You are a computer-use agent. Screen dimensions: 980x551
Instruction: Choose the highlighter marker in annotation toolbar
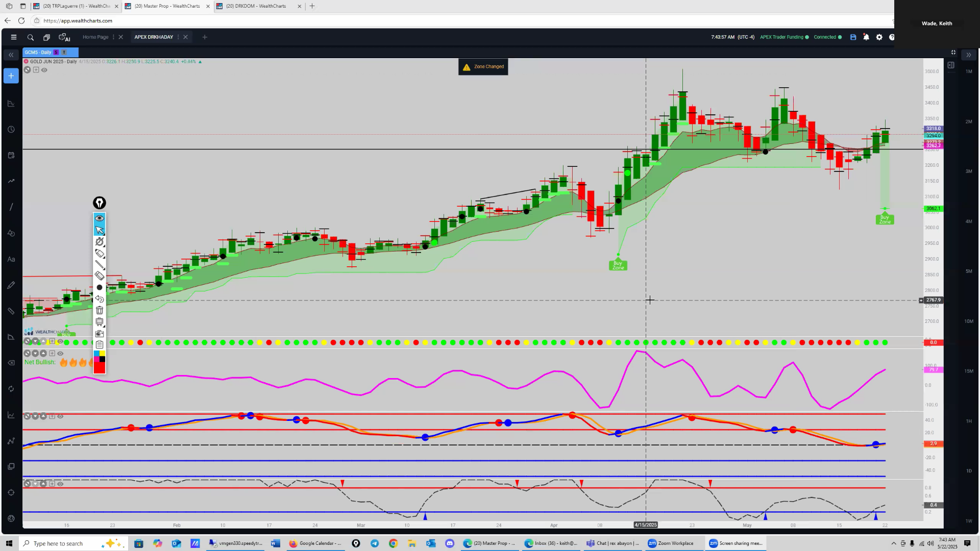tap(100, 254)
